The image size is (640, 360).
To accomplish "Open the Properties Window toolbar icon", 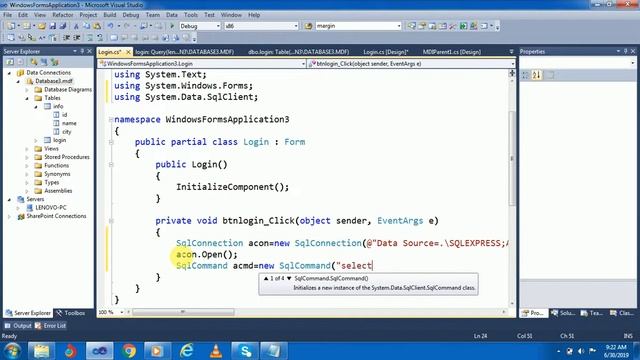I will tap(422, 26).
